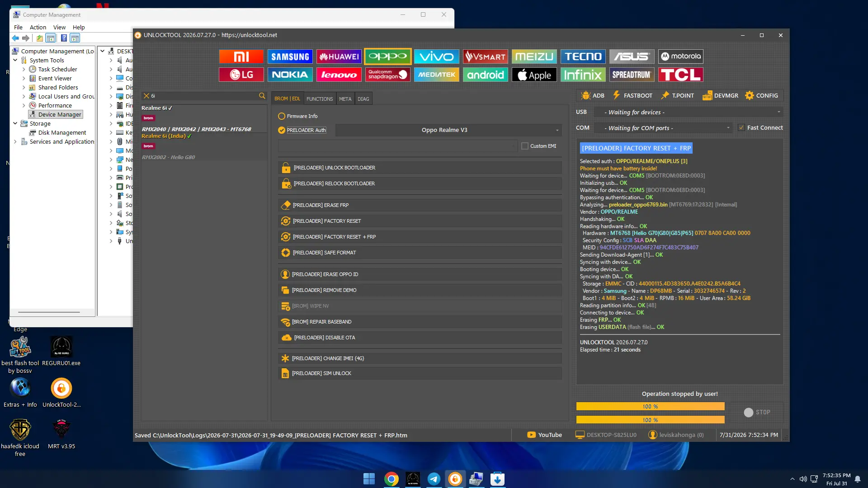Open the Windows Start menu
The height and width of the screenshot is (488, 868).
coord(369,479)
